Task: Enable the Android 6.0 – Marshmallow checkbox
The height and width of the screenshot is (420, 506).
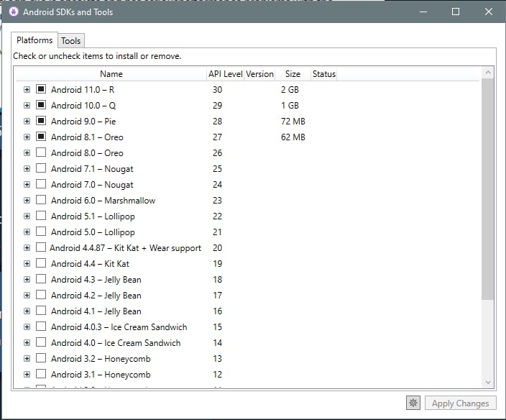Action: click(41, 199)
